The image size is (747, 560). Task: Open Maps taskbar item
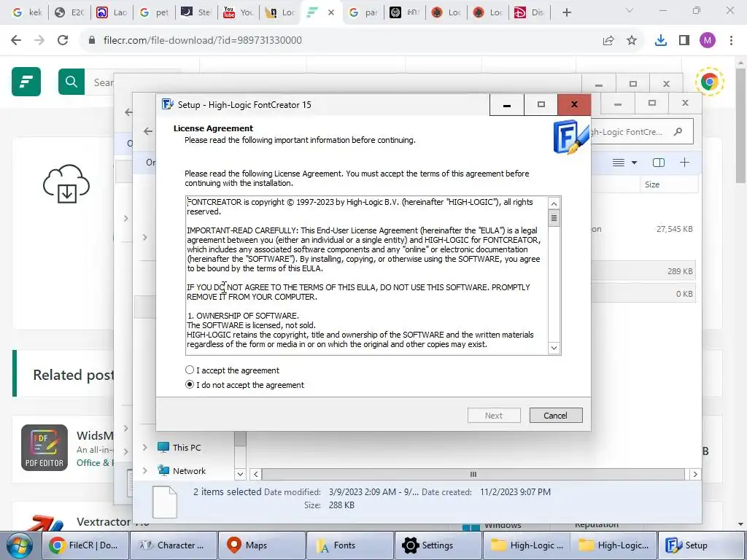[262, 545]
